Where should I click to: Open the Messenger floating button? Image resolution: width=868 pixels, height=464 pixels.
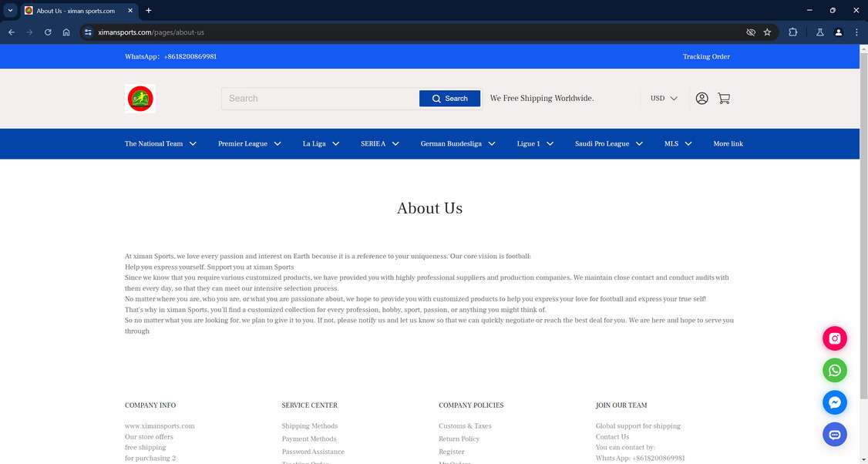coord(834,402)
